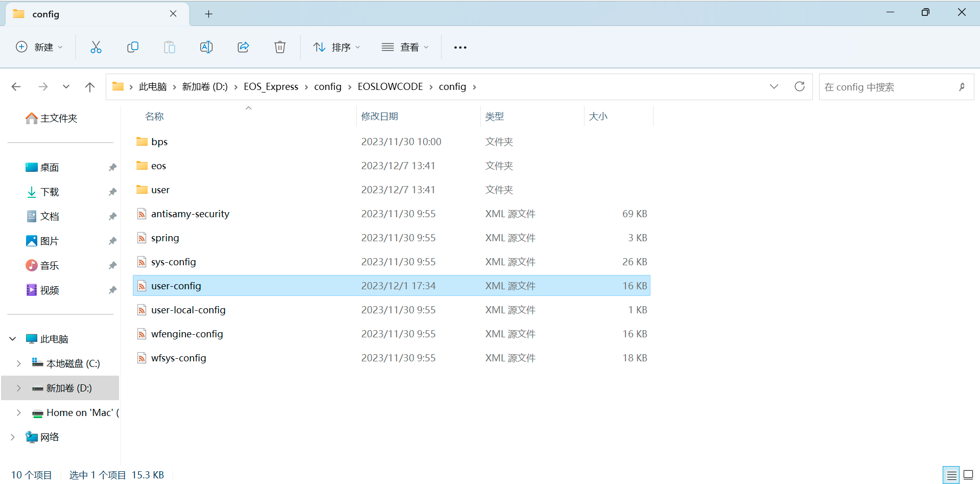Open the 查看 view dropdown
Screen dimensions: 980x484
(x=405, y=47)
